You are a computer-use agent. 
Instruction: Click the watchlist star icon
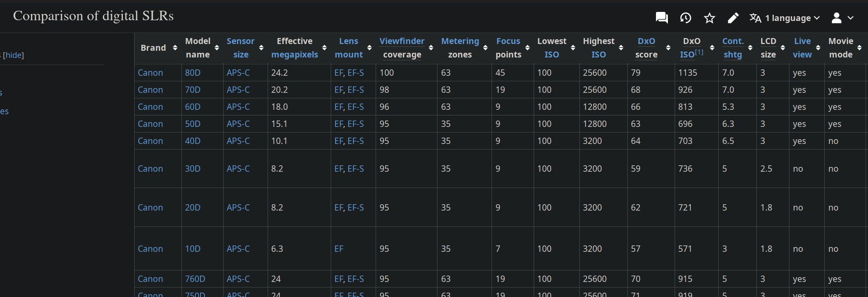point(709,18)
